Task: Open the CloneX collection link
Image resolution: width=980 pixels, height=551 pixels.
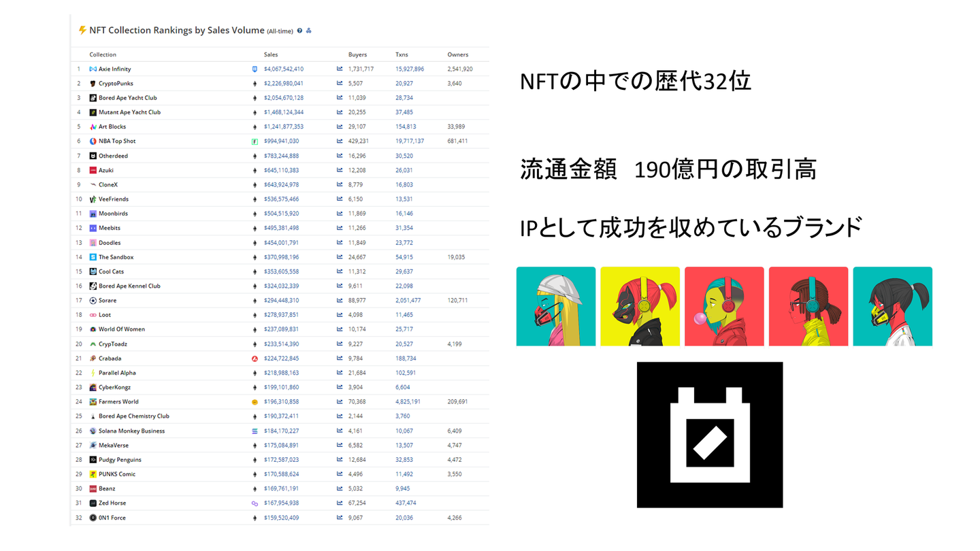Action: tap(108, 184)
